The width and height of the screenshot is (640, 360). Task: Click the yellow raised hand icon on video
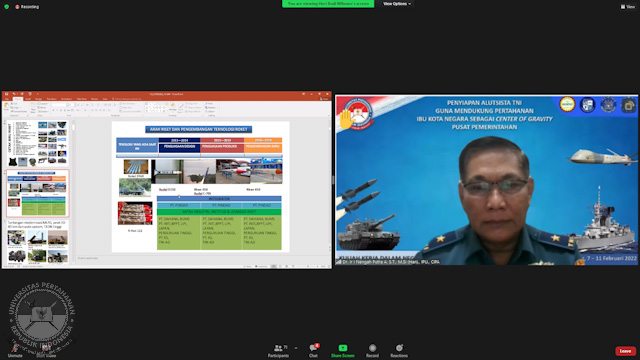(x=346, y=120)
